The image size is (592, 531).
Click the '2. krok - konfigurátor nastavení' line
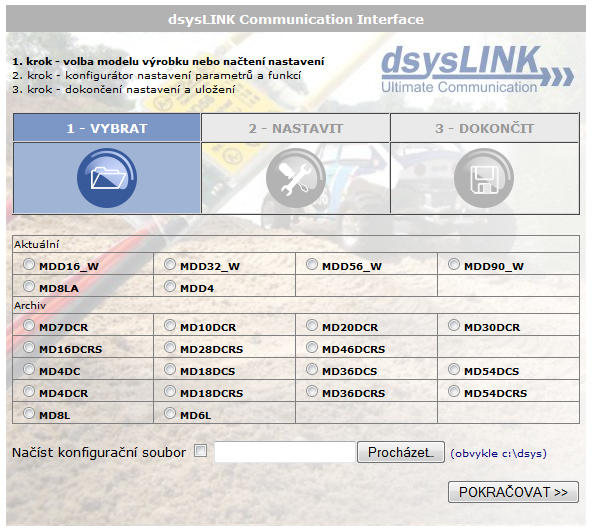click(156, 75)
